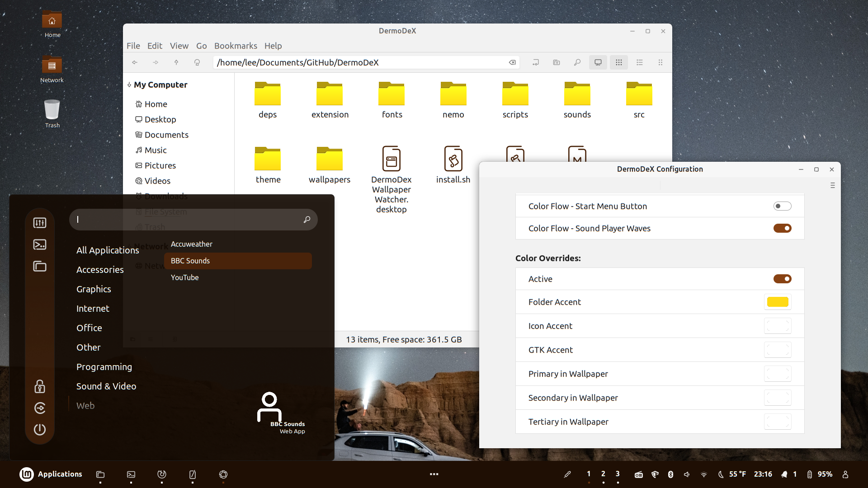Click the volume icon in system tray
The height and width of the screenshot is (488, 868).
coord(687,474)
